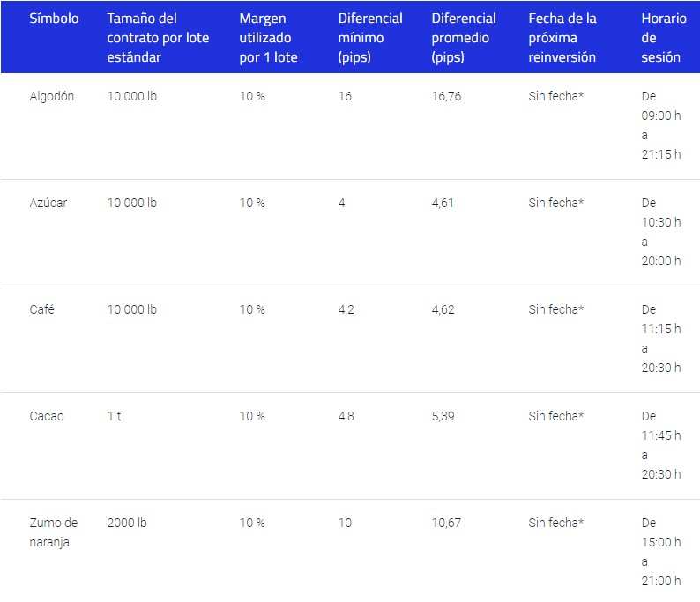Click the 09:00 h Algodón session start time

click(660, 115)
